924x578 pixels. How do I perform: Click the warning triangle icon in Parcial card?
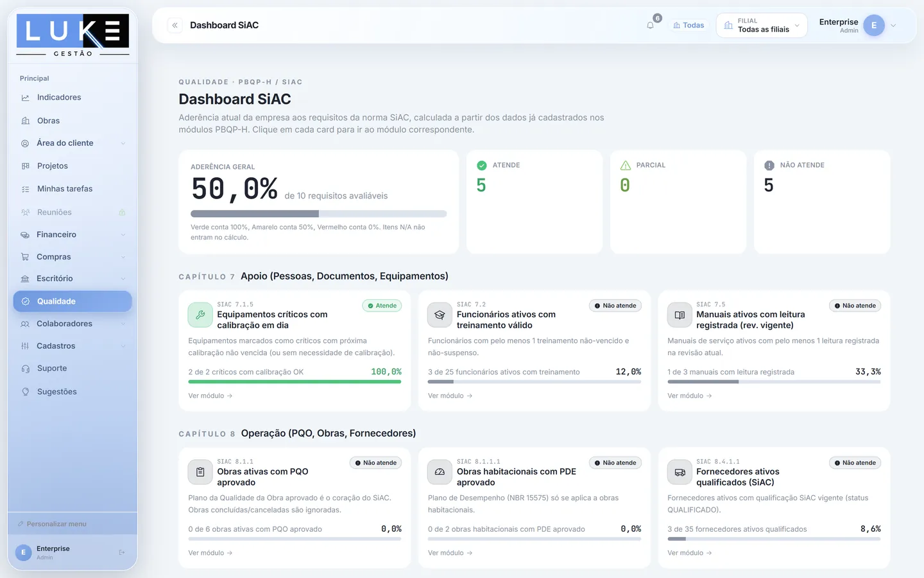(x=626, y=165)
